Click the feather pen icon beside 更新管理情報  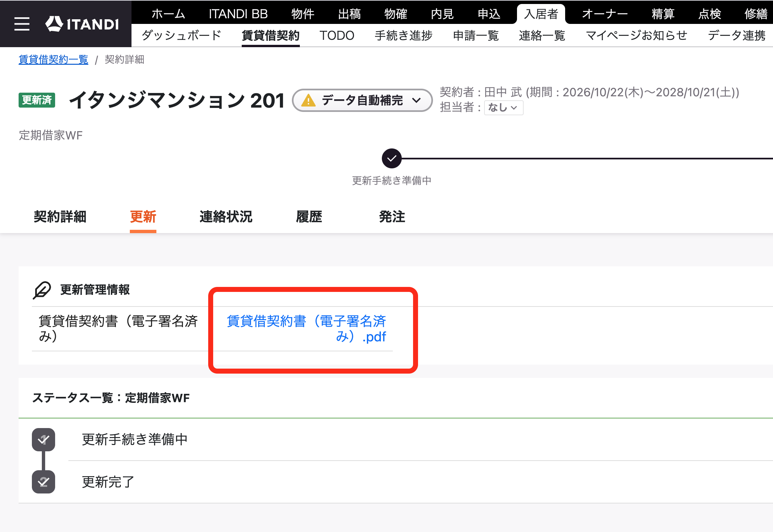(x=42, y=290)
